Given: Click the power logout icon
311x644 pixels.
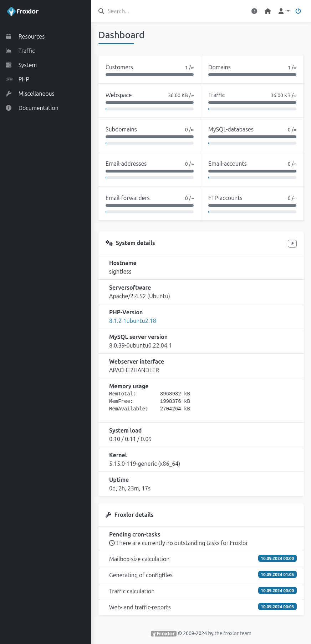Looking at the screenshot, I should (x=298, y=11).
